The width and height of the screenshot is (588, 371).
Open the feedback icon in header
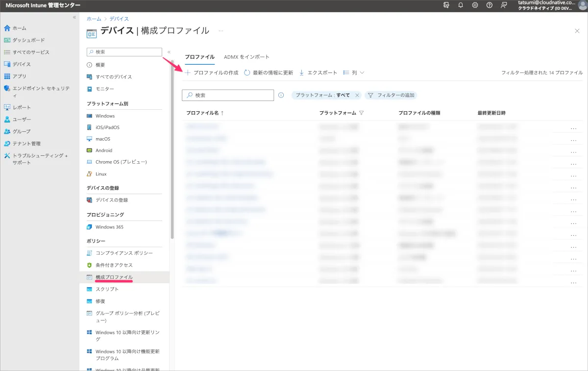point(504,5)
